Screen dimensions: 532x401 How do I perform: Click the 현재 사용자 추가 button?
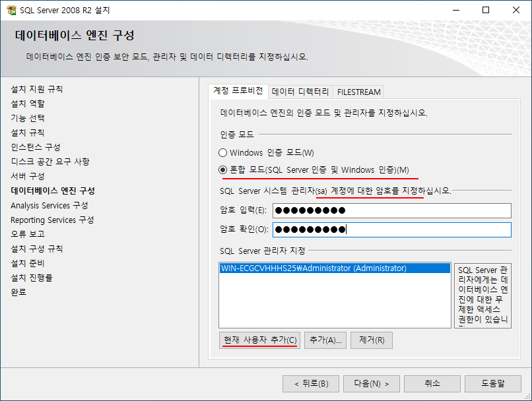click(260, 340)
